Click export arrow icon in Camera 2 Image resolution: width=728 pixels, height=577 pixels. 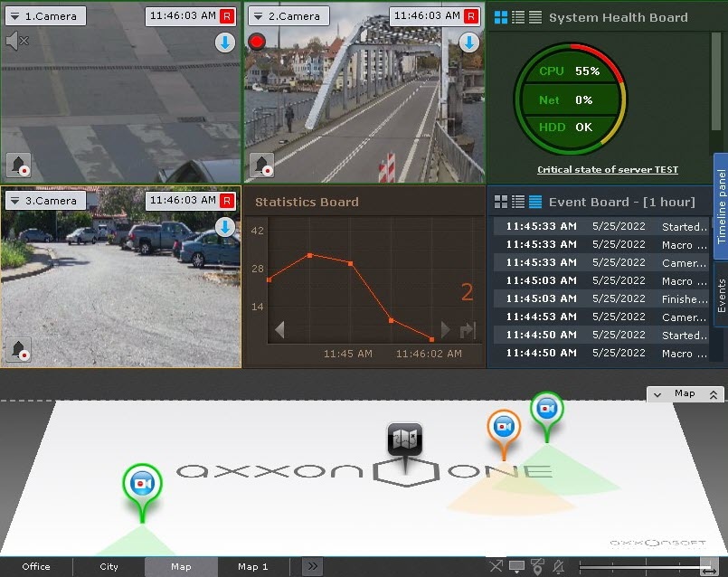468,43
